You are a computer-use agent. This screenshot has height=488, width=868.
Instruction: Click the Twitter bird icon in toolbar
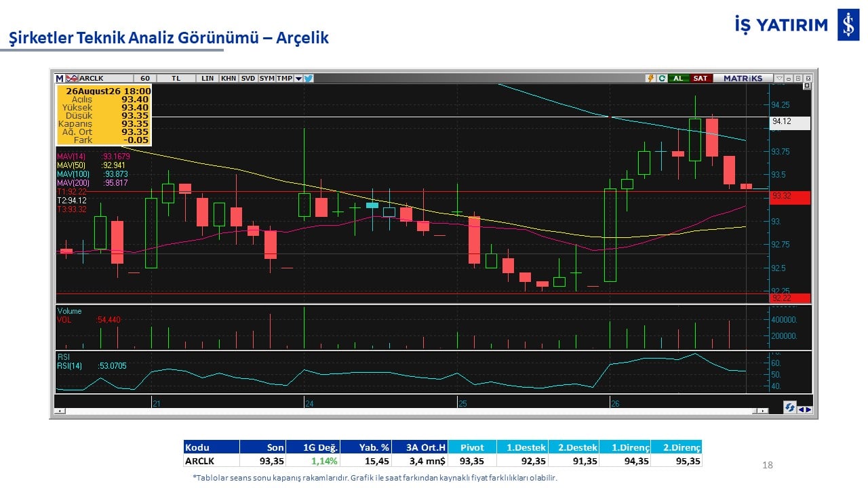point(309,78)
